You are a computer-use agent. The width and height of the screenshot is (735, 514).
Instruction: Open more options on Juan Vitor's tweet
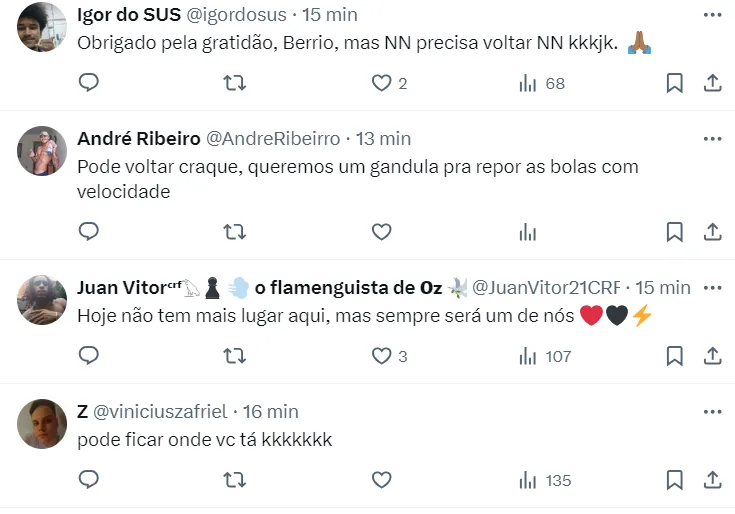coord(712,287)
